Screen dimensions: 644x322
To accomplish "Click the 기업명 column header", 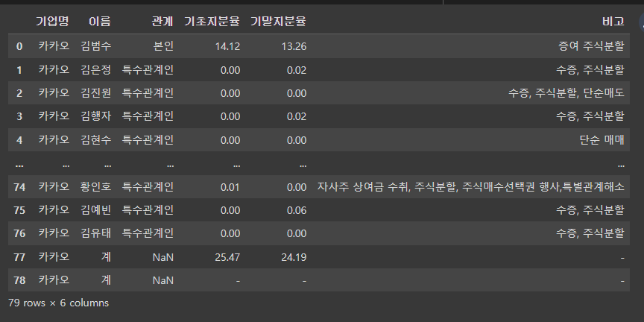I will click(x=52, y=22).
